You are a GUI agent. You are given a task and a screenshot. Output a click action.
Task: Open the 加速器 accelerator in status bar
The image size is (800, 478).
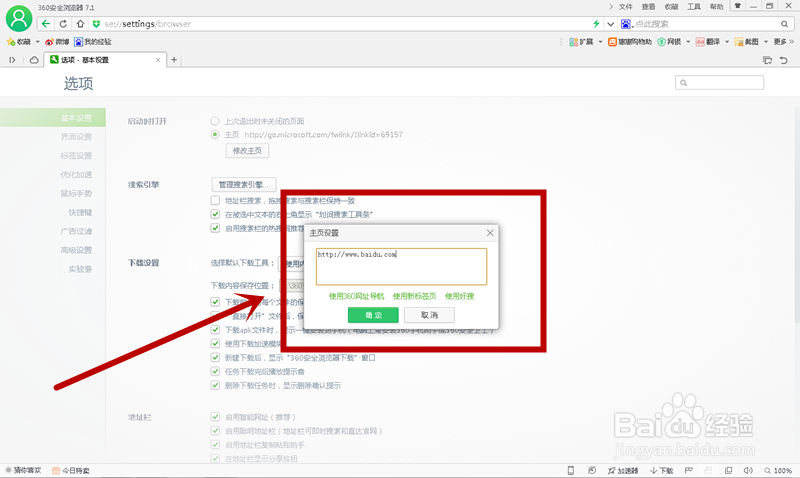pyautogui.click(x=623, y=470)
